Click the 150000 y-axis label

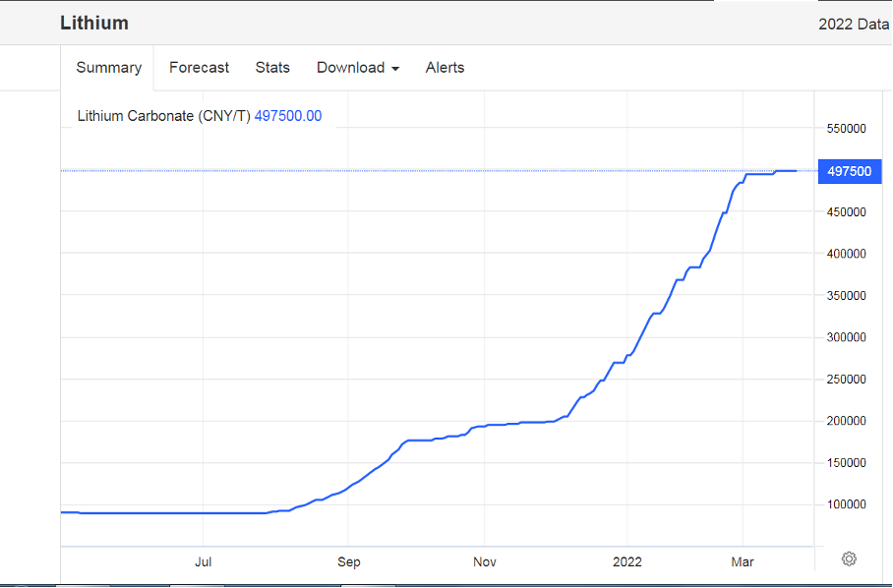coord(847,463)
